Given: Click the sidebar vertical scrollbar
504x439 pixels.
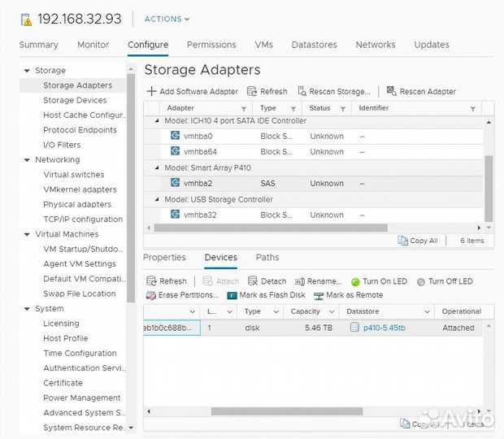Looking at the screenshot, I should click(x=131, y=188).
